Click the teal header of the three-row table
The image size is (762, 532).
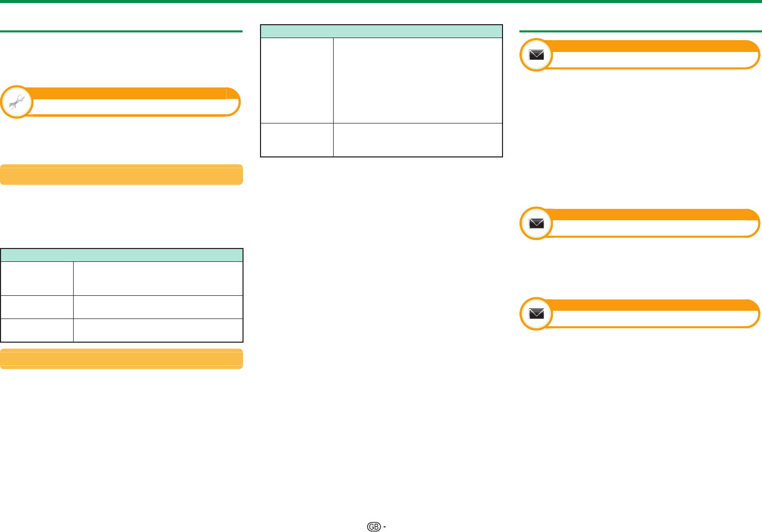click(122, 255)
